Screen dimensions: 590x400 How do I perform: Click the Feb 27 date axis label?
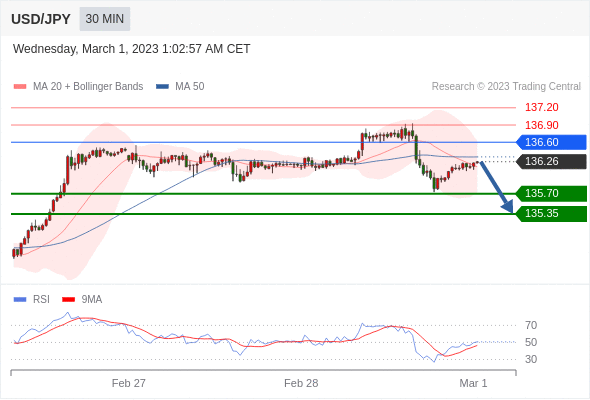(x=129, y=383)
